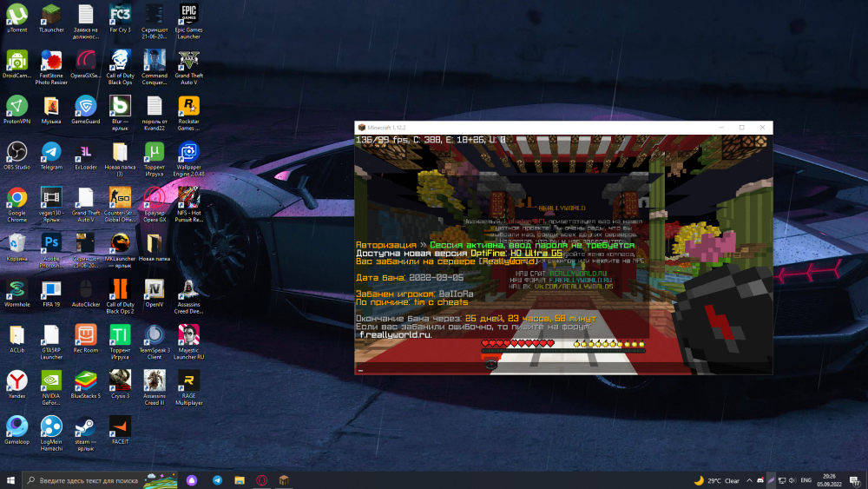The height and width of the screenshot is (489, 868).
Task: Select Браузер Opera GX desktop shortcut
Action: [x=155, y=205]
